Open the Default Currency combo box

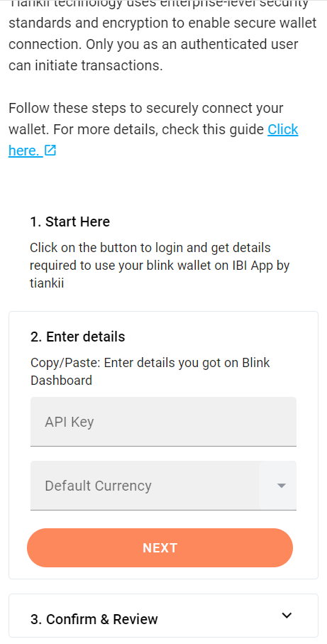point(163,486)
